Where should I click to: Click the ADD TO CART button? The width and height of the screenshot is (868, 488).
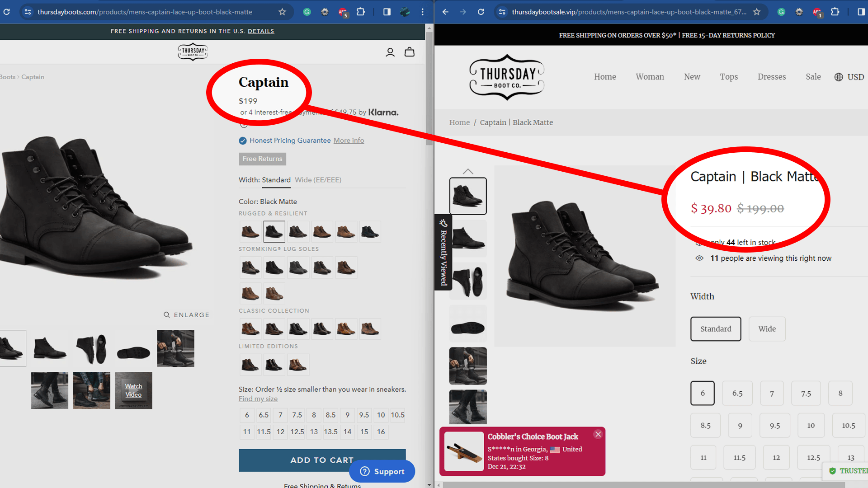pyautogui.click(x=322, y=460)
